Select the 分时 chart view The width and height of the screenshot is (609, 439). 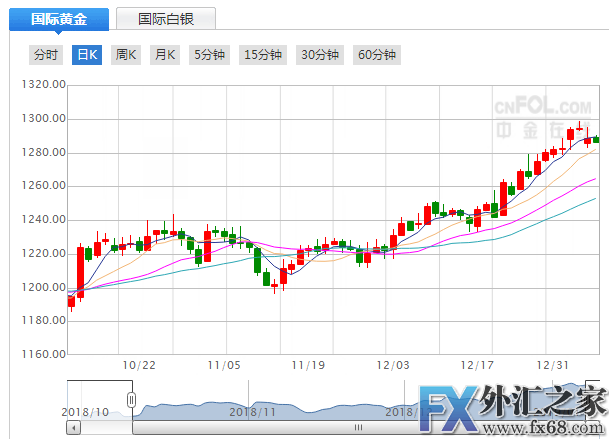46,55
